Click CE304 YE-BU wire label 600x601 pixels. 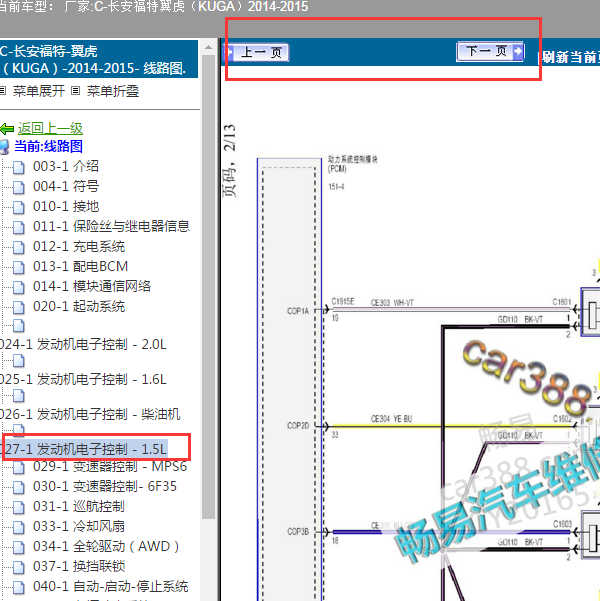(x=391, y=419)
